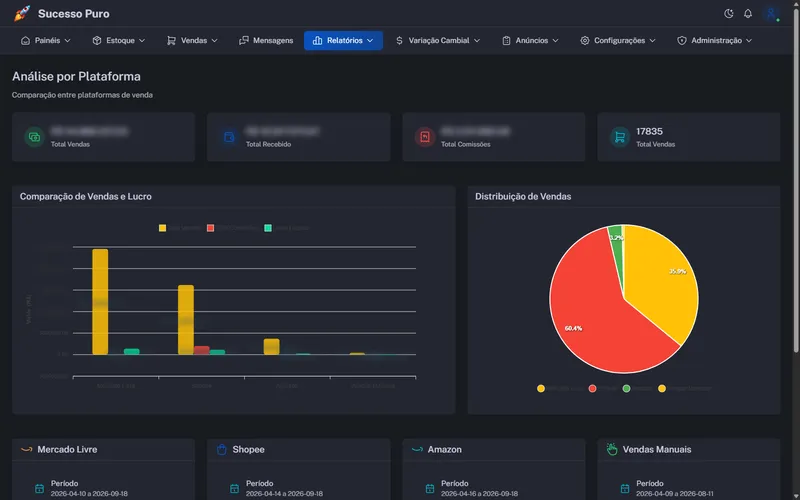Click the Total Recebido label
The image size is (800, 500).
pos(268,144)
